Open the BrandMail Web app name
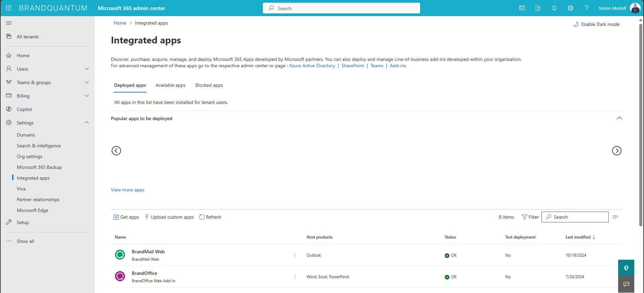This screenshot has width=644, height=293. coord(148,252)
